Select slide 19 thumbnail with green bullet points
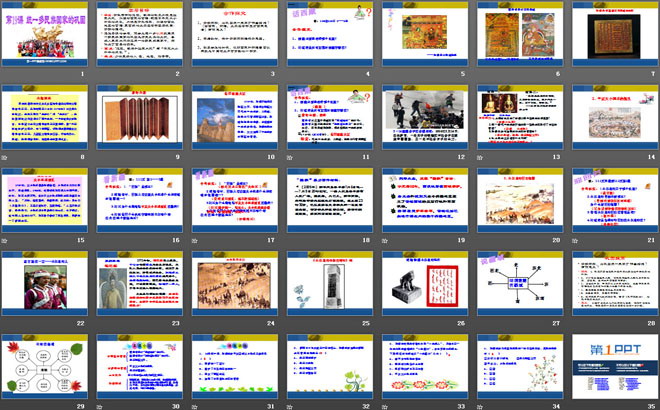The height and width of the screenshot is (410, 660). [x=425, y=201]
